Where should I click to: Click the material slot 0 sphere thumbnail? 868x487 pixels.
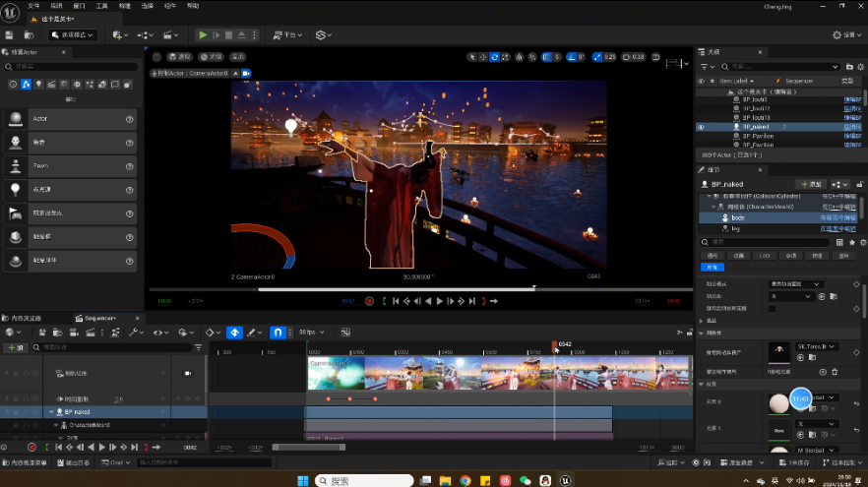point(778,403)
